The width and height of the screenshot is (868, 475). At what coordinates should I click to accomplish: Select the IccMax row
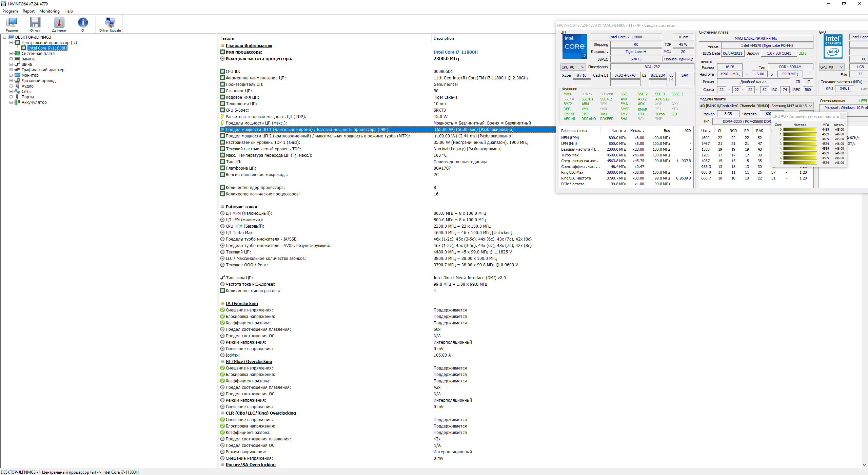coord(387,355)
